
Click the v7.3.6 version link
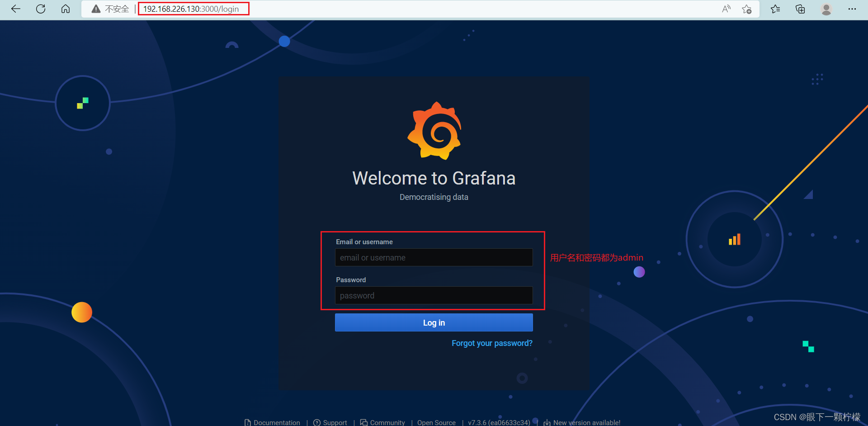tap(499, 423)
